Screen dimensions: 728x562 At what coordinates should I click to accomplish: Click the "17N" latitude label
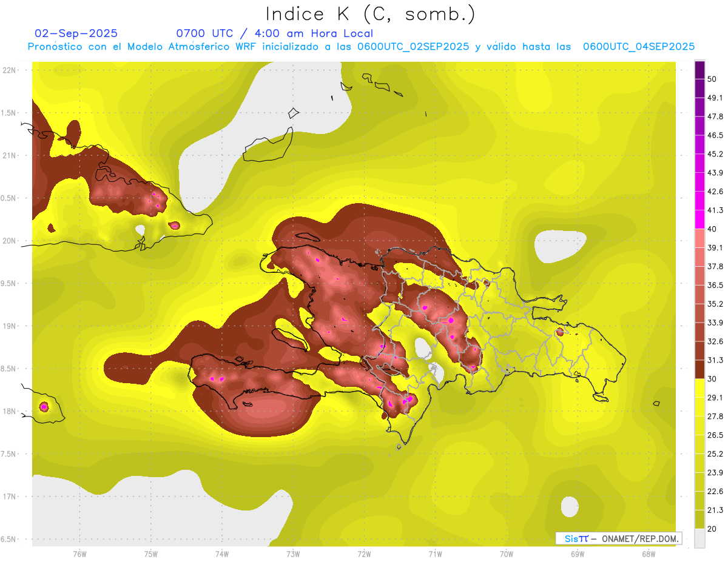point(8,497)
